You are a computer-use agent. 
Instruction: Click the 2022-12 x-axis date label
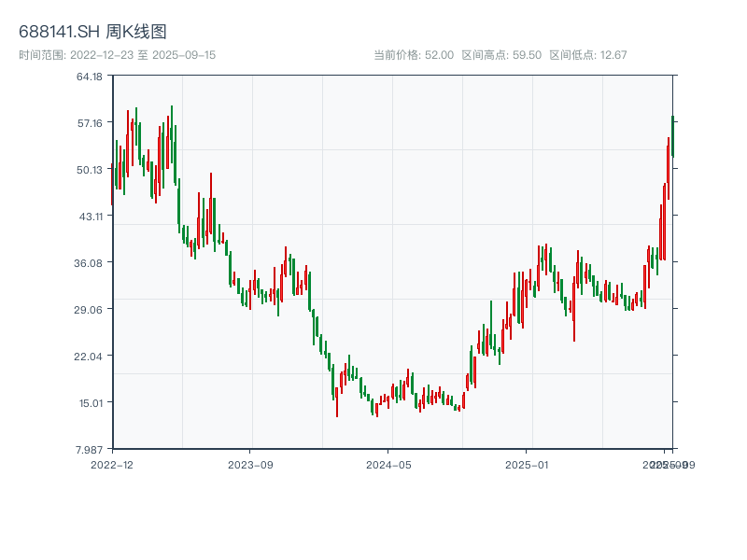tap(112, 464)
